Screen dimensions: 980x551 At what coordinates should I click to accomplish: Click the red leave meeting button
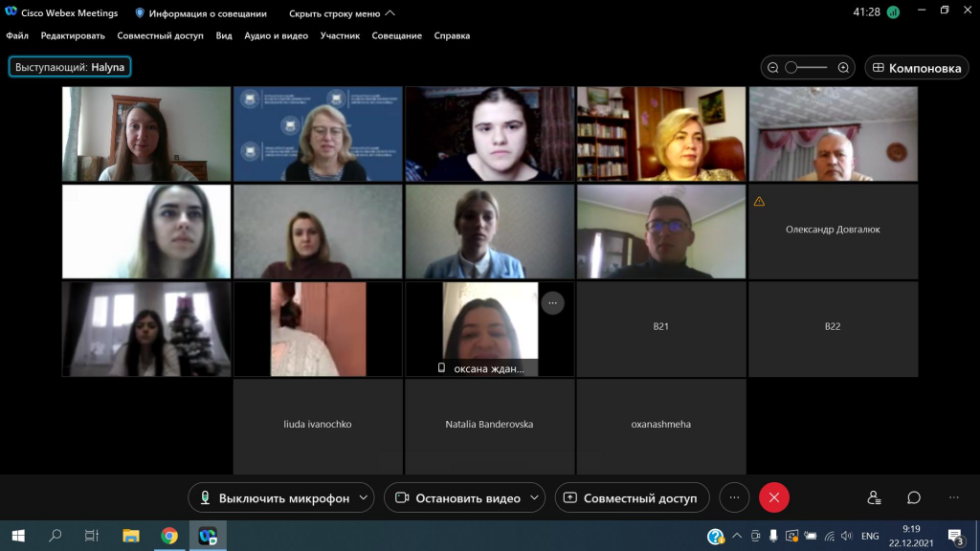pos(773,497)
